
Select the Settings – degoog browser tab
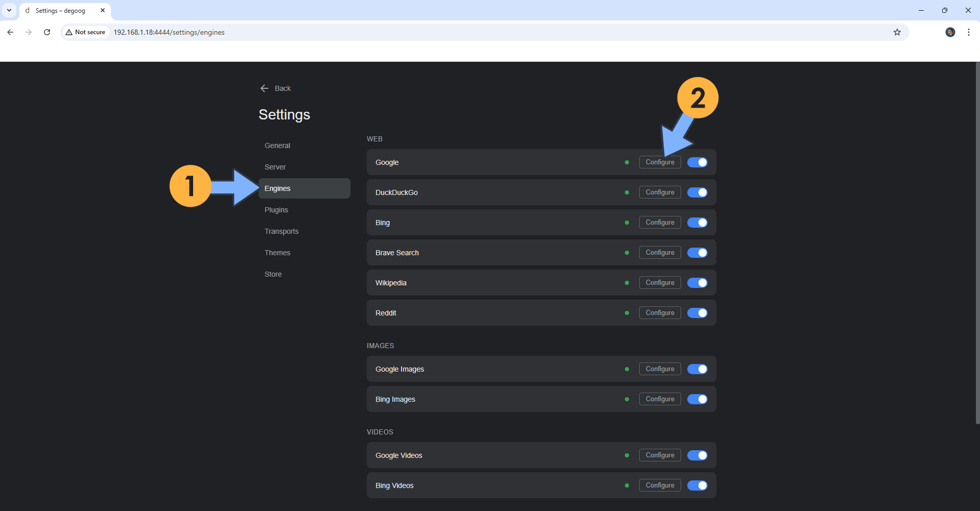tap(61, 10)
